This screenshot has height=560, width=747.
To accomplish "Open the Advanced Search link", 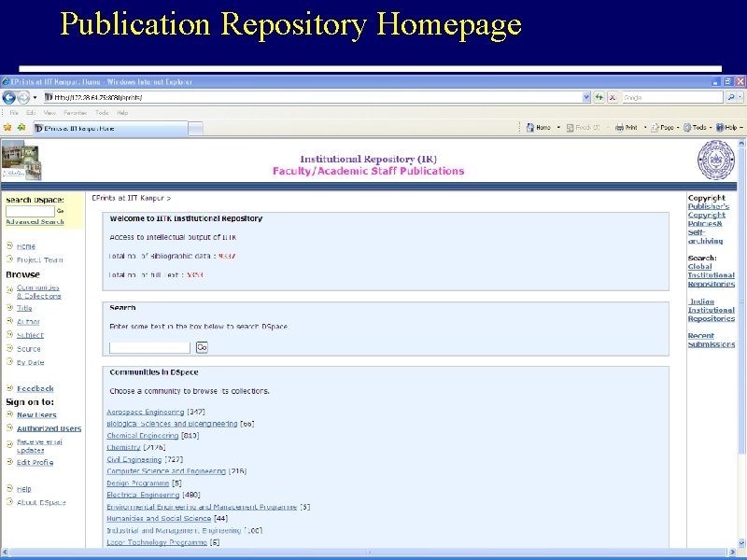I will click(35, 222).
